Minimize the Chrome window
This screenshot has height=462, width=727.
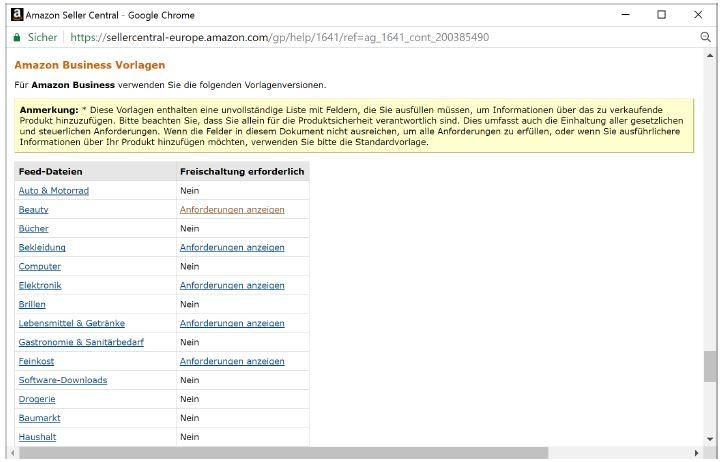pyautogui.click(x=625, y=15)
